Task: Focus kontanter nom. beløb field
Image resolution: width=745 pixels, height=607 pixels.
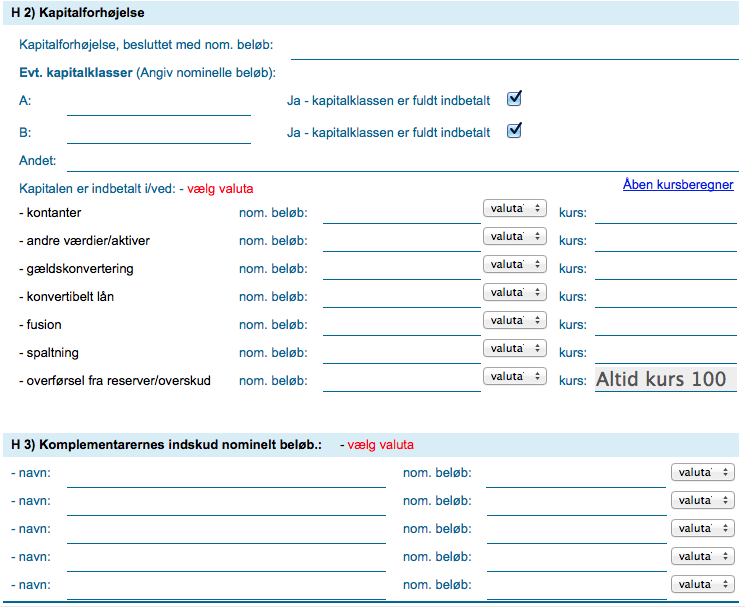Action: pyautogui.click(x=402, y=212)
